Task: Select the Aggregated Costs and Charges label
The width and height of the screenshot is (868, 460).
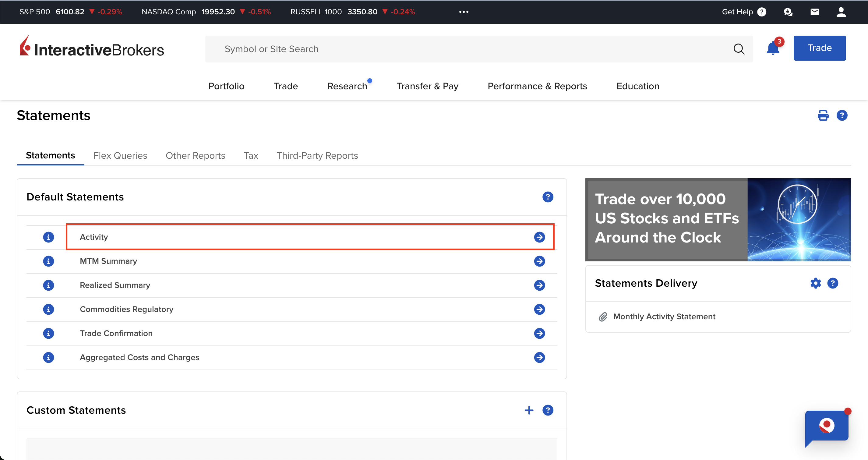Action: [x=139, y=358]
